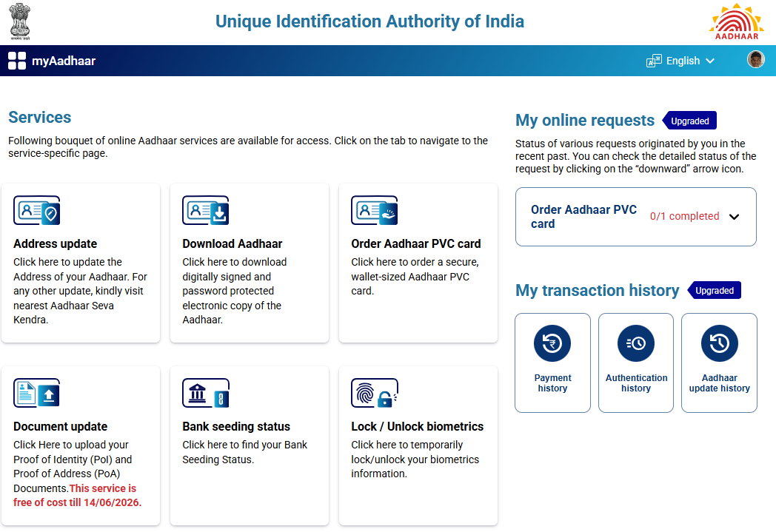This screenshot has height=532, width=776.
Task: Select the Payment history icon
Action: point(552,343)
